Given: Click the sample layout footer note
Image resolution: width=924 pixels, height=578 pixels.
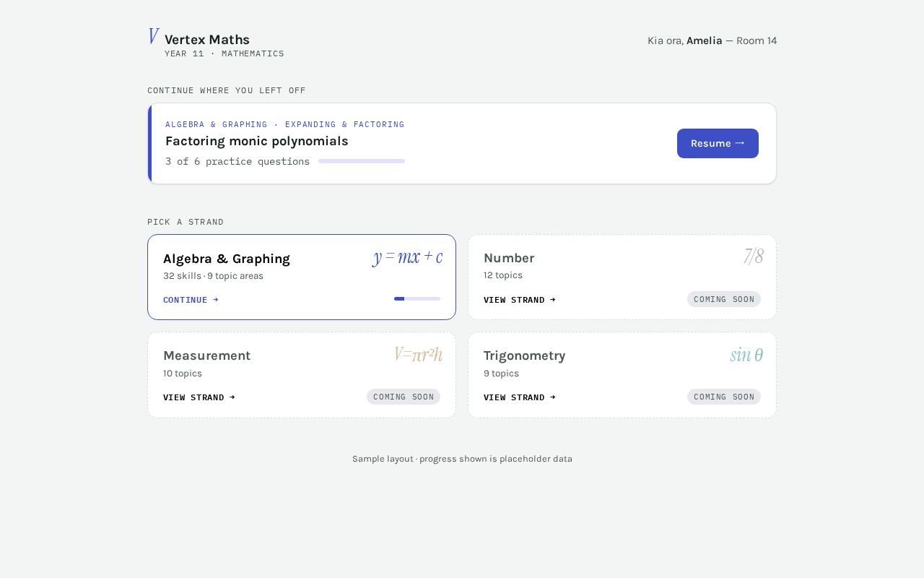Looking at the screenshot, I should [x=462, y=459].
